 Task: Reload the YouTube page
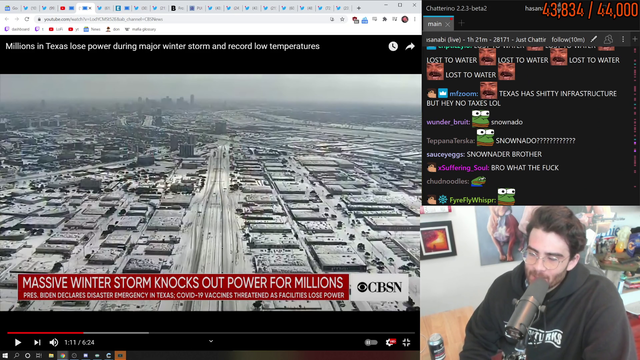tap(27, 19)
